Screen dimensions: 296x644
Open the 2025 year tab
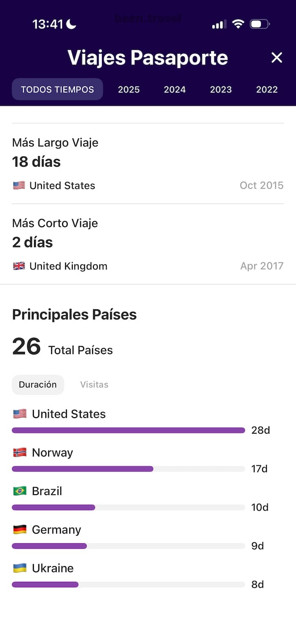point(129,89)
